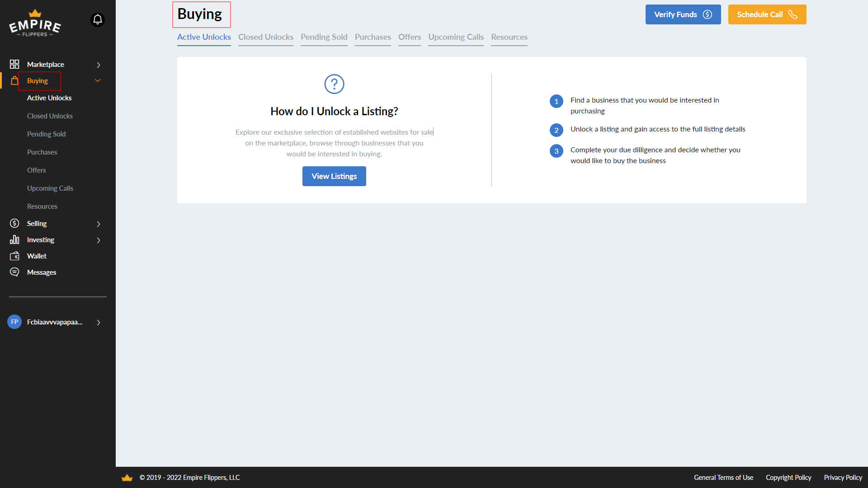The height and width of the screenshot is (488, 868).
Task: Click dollar icon in Verify Funds
Action: 708,14
